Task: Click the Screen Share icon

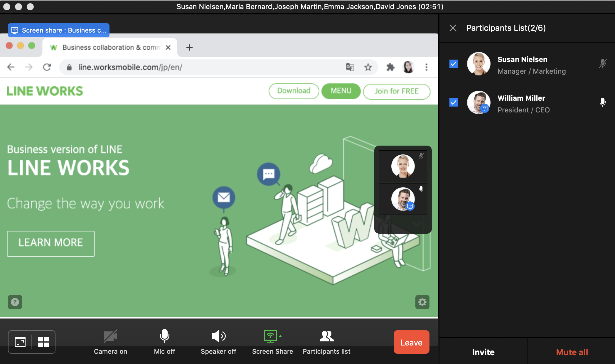Action: point(270,337)
